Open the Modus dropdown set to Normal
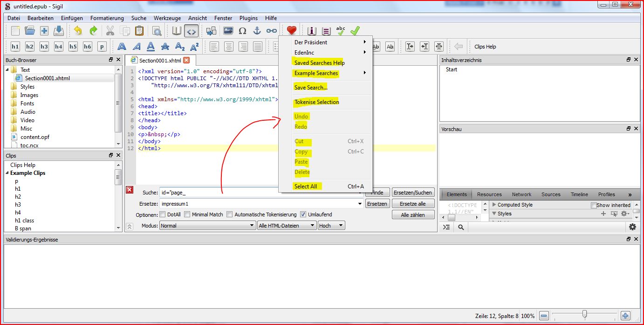Screen dimensions: 644x325 [x=207, y=226]
